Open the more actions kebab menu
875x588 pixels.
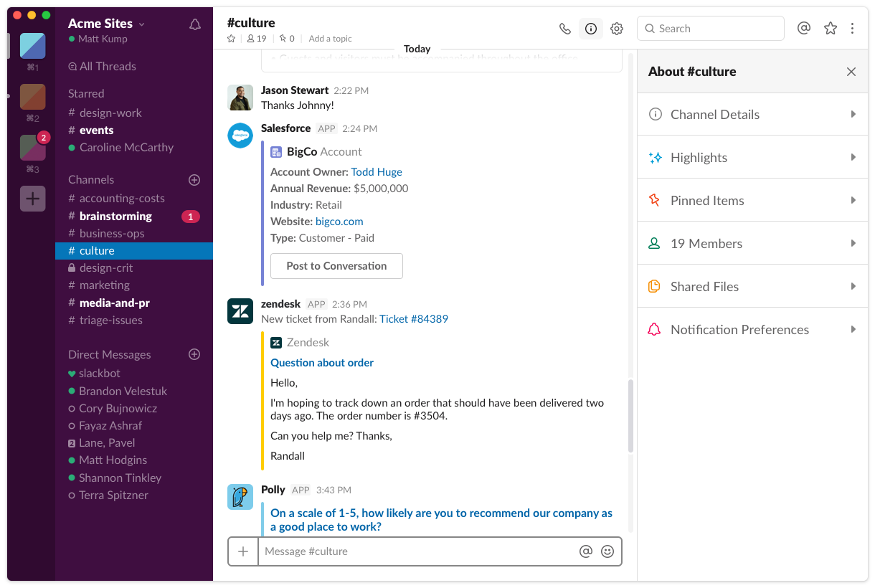coord(852,28)
